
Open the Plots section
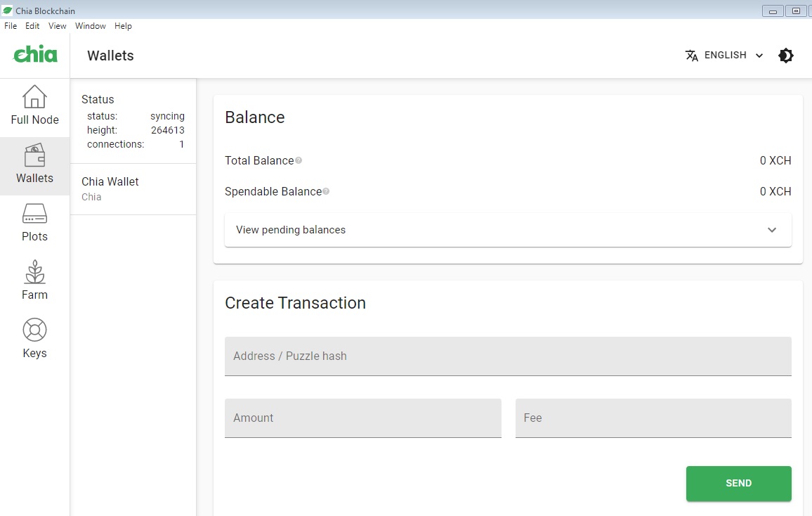pos(34,223)
